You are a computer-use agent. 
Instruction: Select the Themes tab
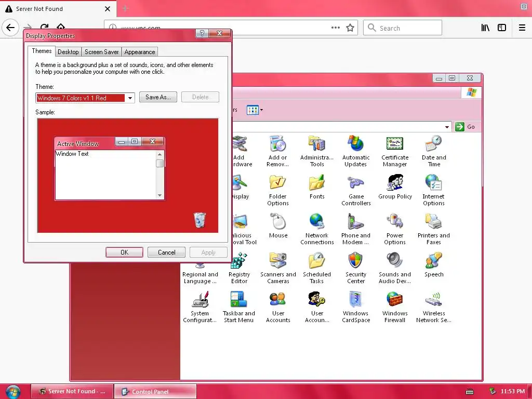point(42,51)
